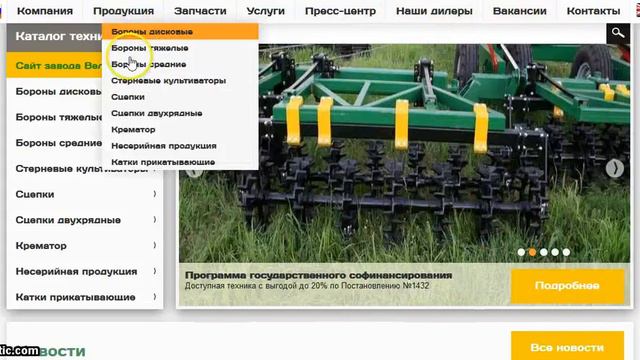Open sidebar Крематор category
Viewport: 640px width, 360px height.
[41, 246]
